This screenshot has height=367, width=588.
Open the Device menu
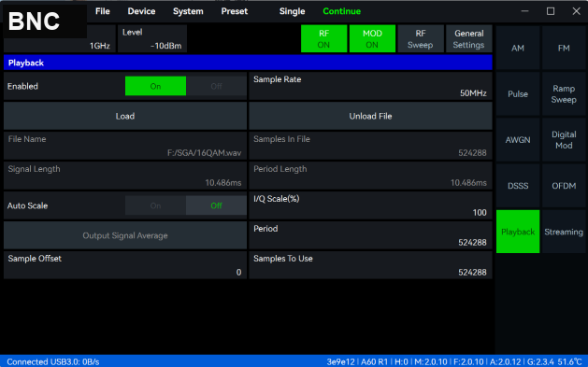tap(141, 11)
